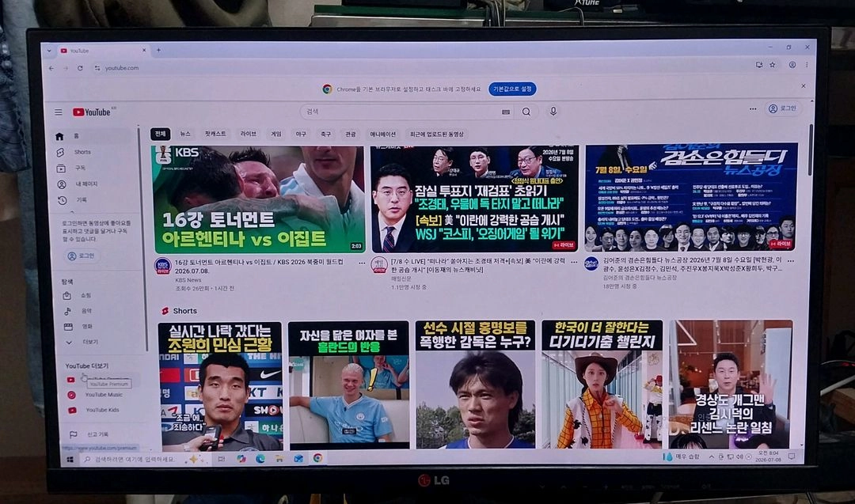The image size is (855, 504).
Task: Click 기본값으로 설정 default browser button
Action: coord(512,89)
